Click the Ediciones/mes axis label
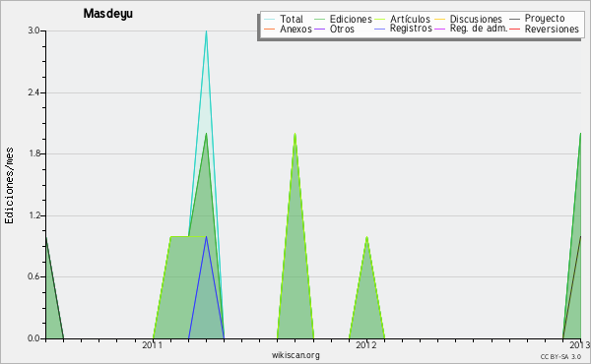This screenshot has width=591, height=364. 9,186
